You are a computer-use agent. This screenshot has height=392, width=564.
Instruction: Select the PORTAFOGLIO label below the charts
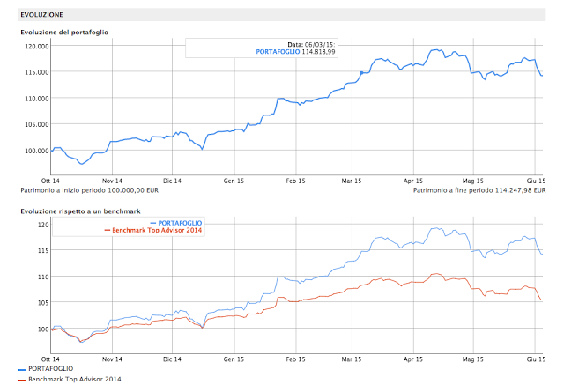[x=48, y=368]
